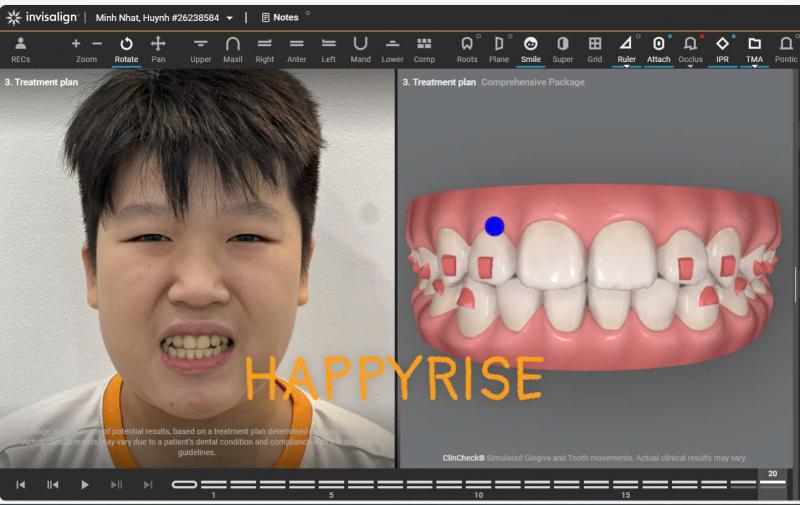Toggle the Grid overlay

pos(594,44)
